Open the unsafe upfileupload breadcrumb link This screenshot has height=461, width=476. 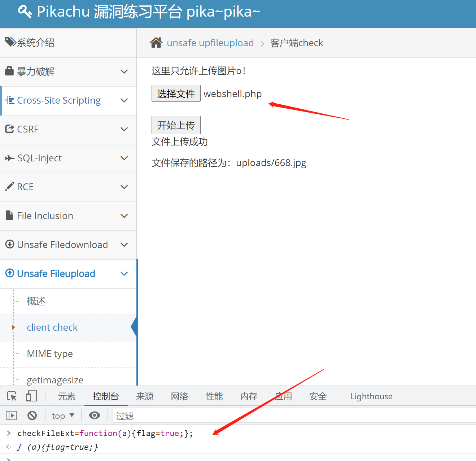210,43
